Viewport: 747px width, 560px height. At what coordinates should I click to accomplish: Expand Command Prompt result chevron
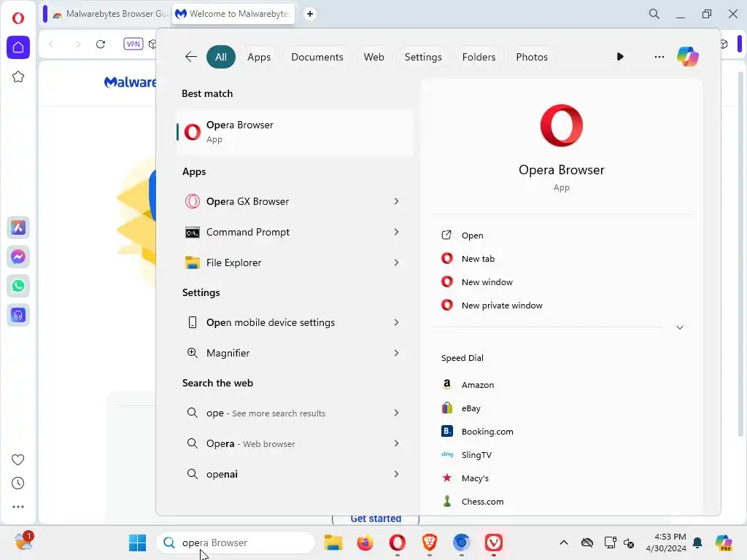(x=396, y=232)
